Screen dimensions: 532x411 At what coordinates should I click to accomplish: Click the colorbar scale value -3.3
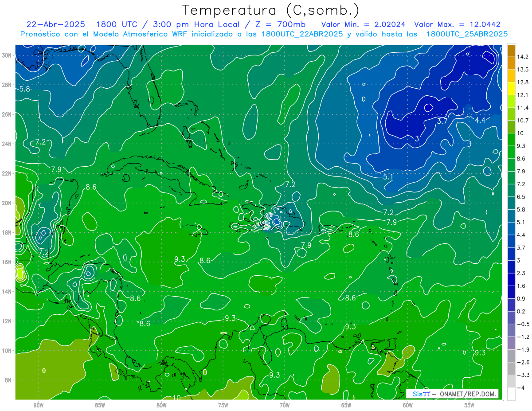523,375
